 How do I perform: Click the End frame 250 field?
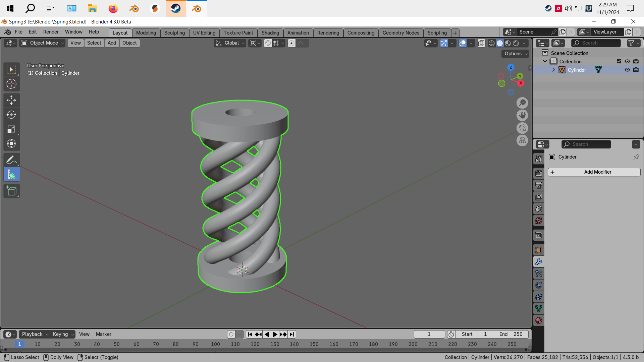pos(511,334)
